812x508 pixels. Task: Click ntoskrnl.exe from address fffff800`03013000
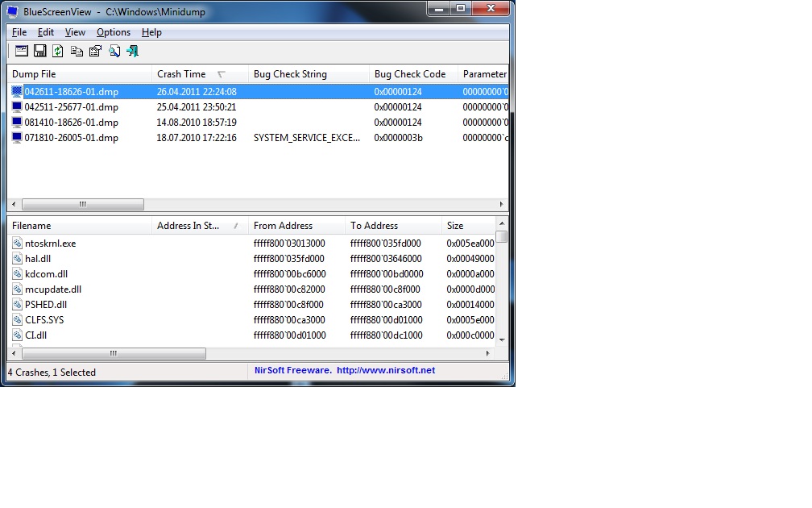tap(289, 244)
